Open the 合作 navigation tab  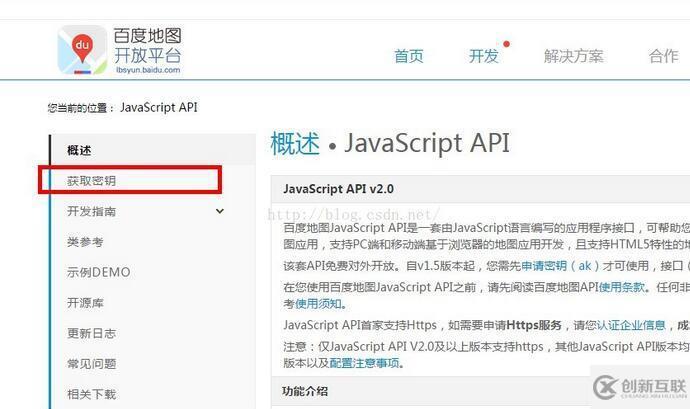pos(664,56)
